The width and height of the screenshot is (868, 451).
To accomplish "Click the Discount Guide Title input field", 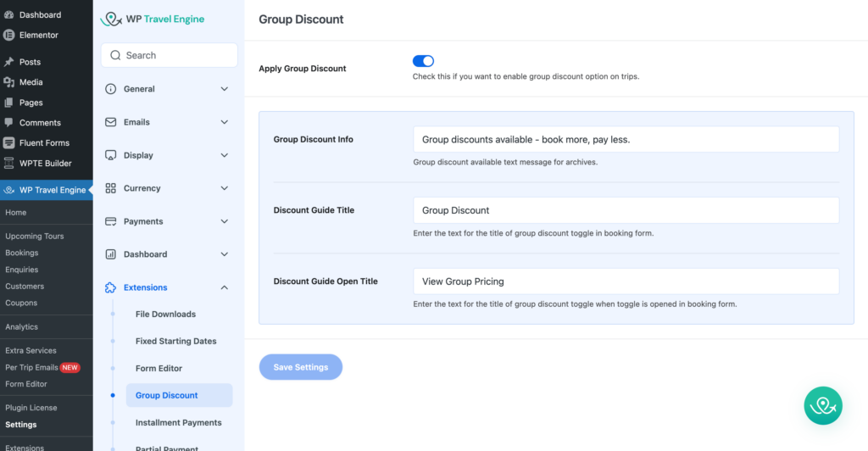I will 626,210.
